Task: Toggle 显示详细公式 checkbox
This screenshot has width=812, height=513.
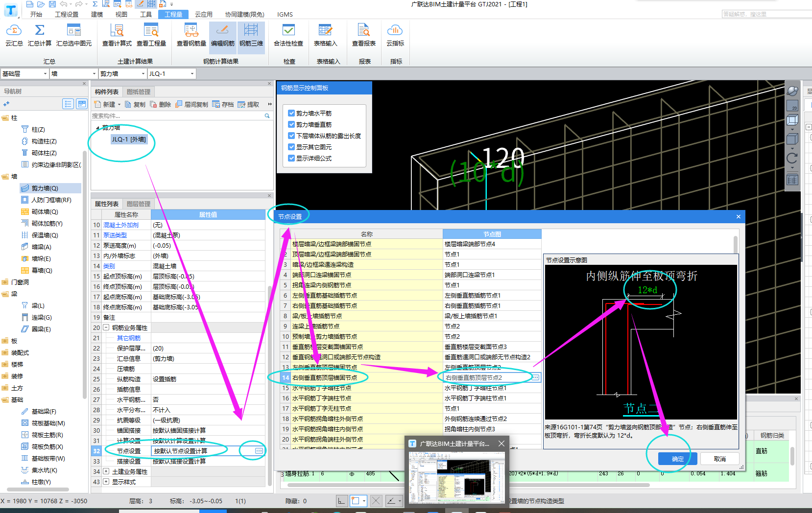Action: pos(291,158)
